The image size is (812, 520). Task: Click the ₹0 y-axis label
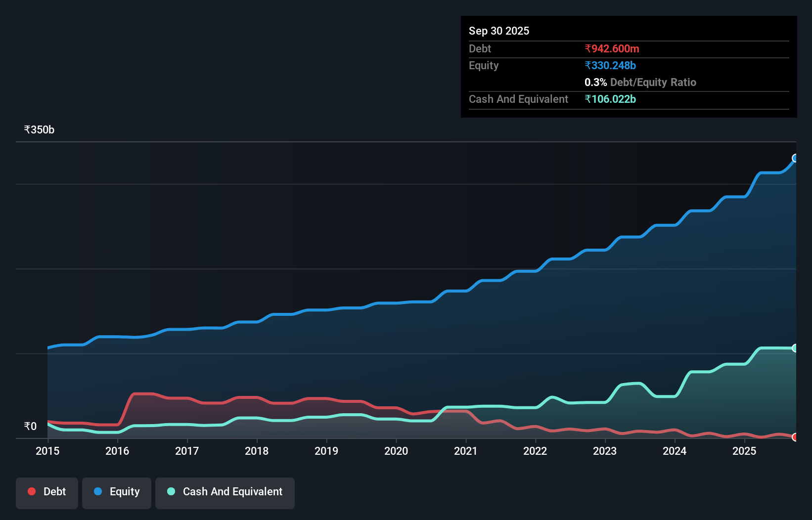click(x=30, y=426)
